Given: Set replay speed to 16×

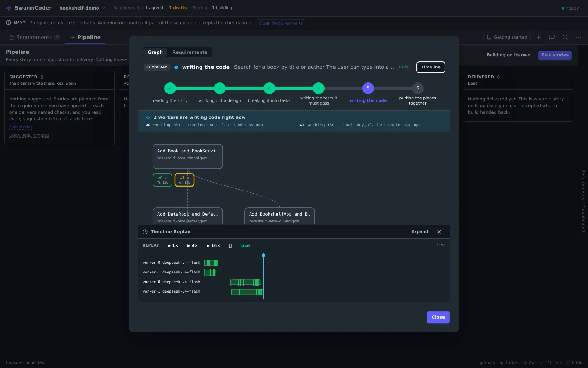Looking at the screenshot, I should (213, 246).
